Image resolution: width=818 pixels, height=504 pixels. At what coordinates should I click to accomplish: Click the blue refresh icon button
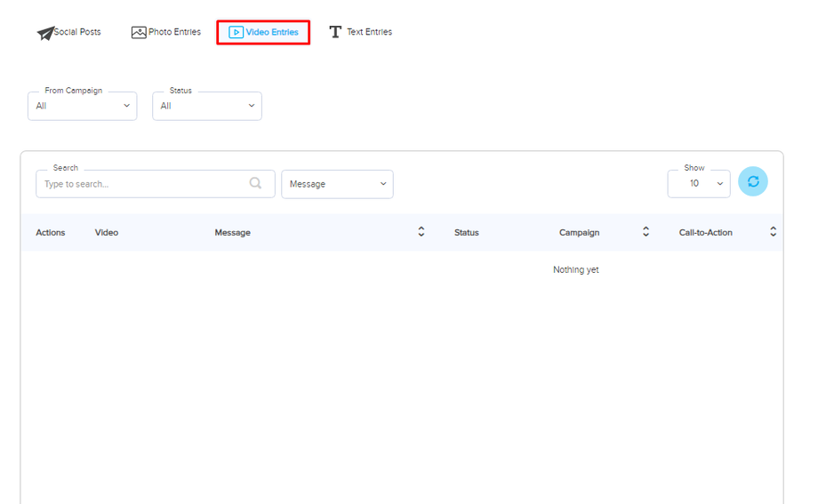(x=753, y=181)
